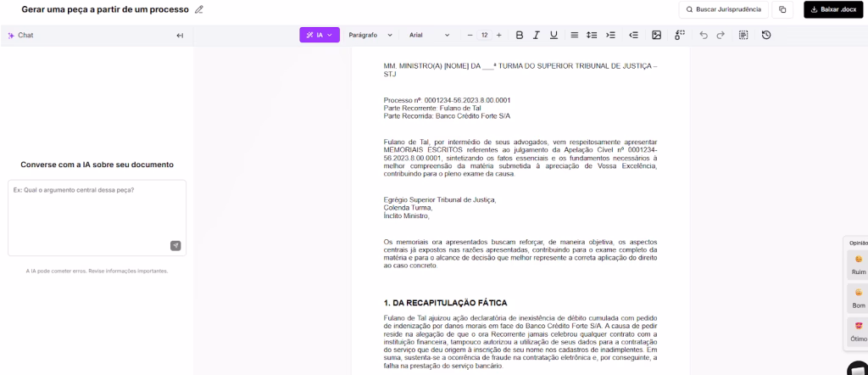This screenshot has height=375, width=868.
Task: Open the text alignment option
Action: click(x=575, y=35)
